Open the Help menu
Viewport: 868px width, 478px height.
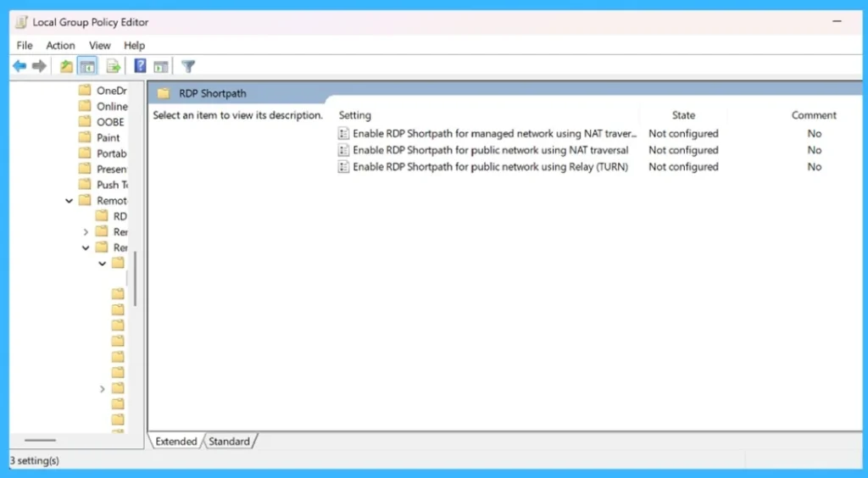[x=134, y=46]
